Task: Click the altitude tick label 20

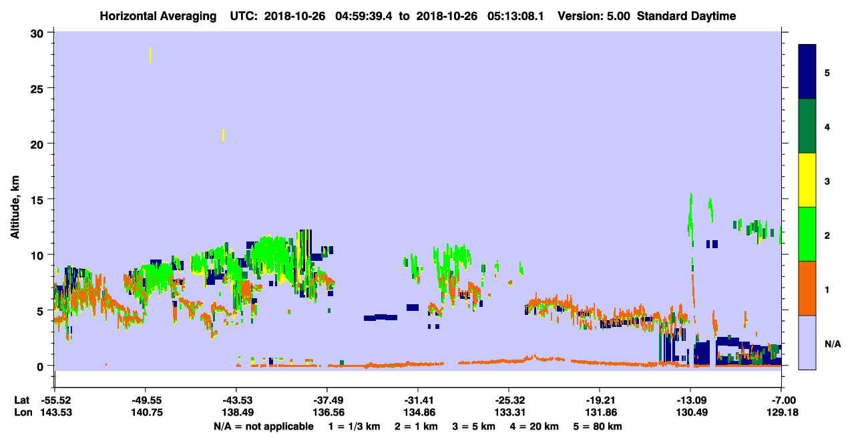Action: 39,143
